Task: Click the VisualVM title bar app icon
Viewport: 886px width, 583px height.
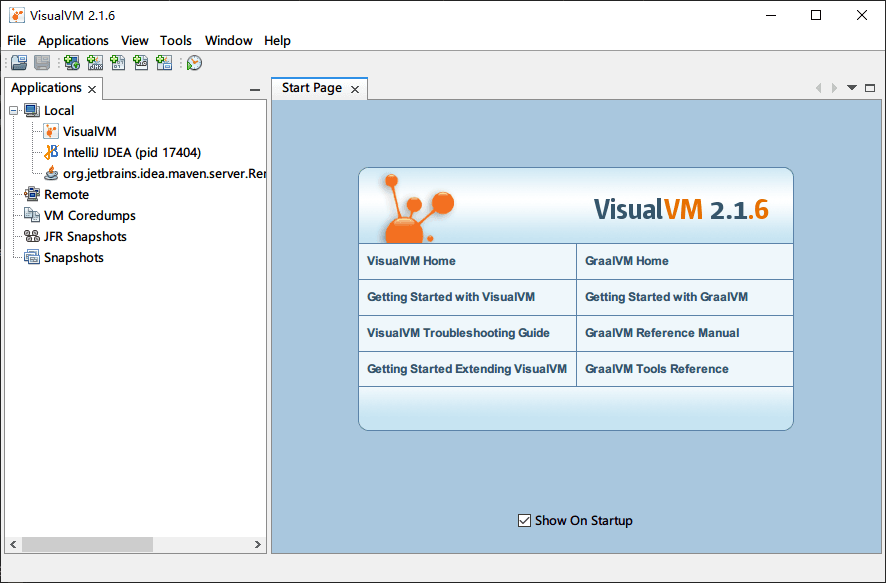Action: coord(17,15)
